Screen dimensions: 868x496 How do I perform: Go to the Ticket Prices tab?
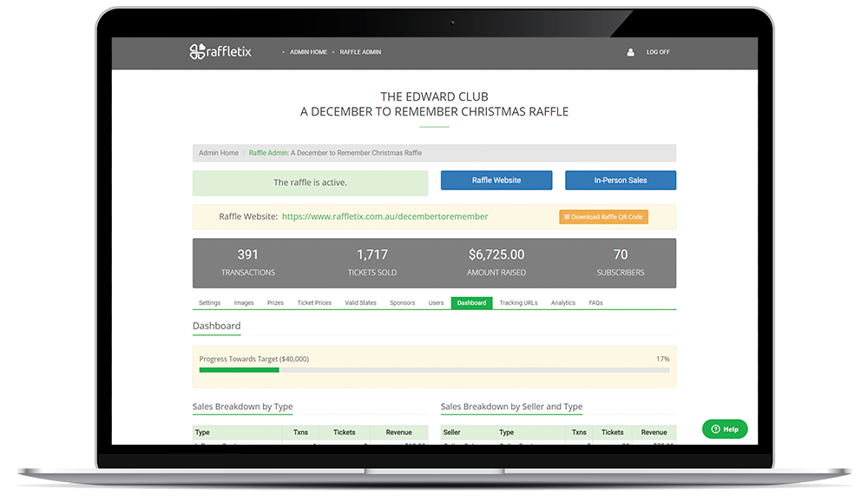click(x=314, y=303)
